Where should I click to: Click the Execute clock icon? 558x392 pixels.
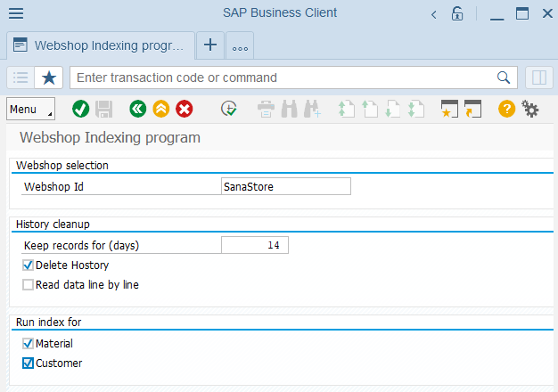pyautogui.click(x=229, y=109)
